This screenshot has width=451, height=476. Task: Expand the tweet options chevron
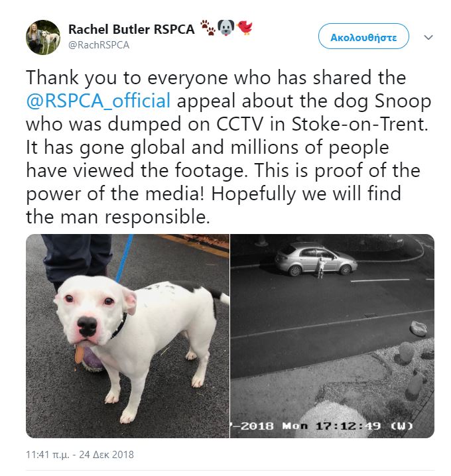tap(428, 37)
